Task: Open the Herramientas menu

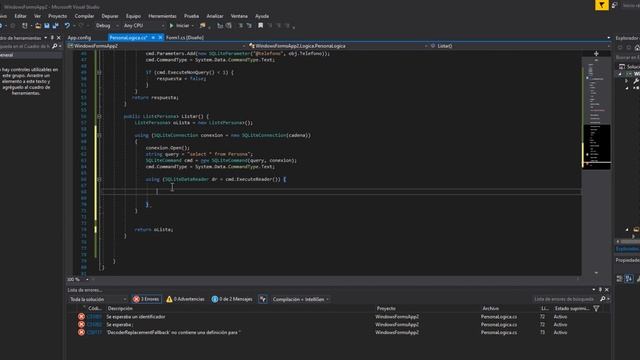Action: click(162, 16)
